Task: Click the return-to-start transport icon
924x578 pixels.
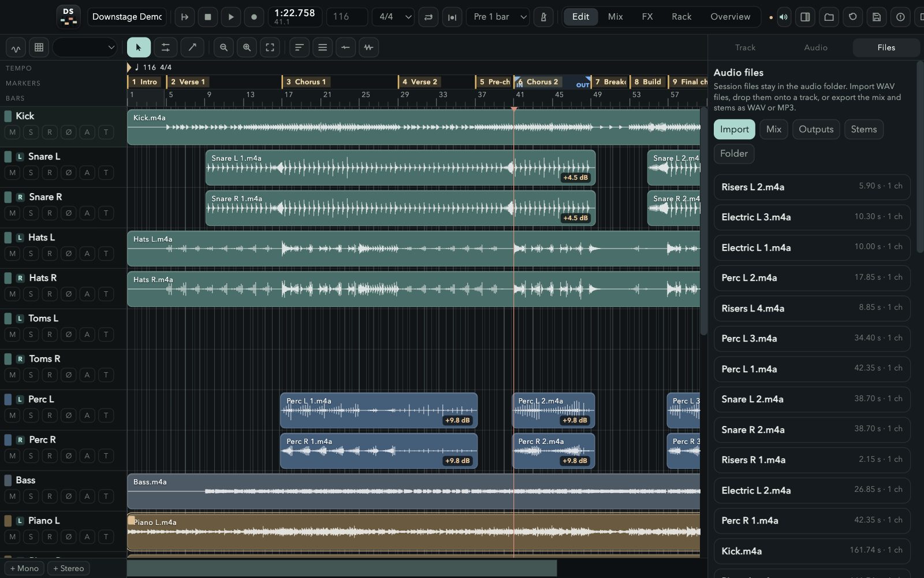Action: pos(185,17)
